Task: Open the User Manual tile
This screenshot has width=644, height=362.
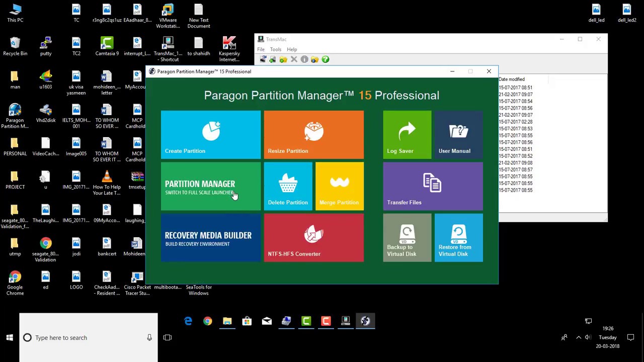Action: 458,135
